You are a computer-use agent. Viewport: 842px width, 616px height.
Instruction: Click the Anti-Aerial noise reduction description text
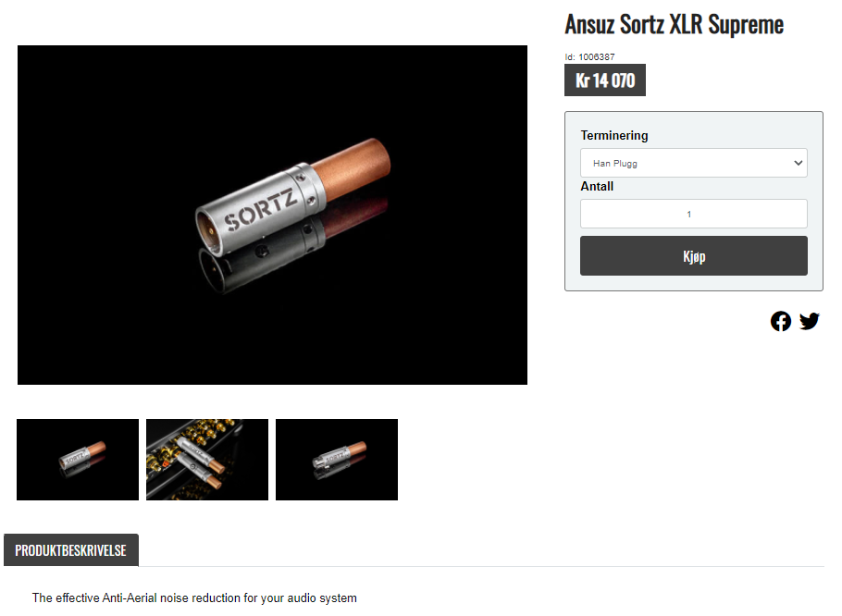(x=194, y=598)
